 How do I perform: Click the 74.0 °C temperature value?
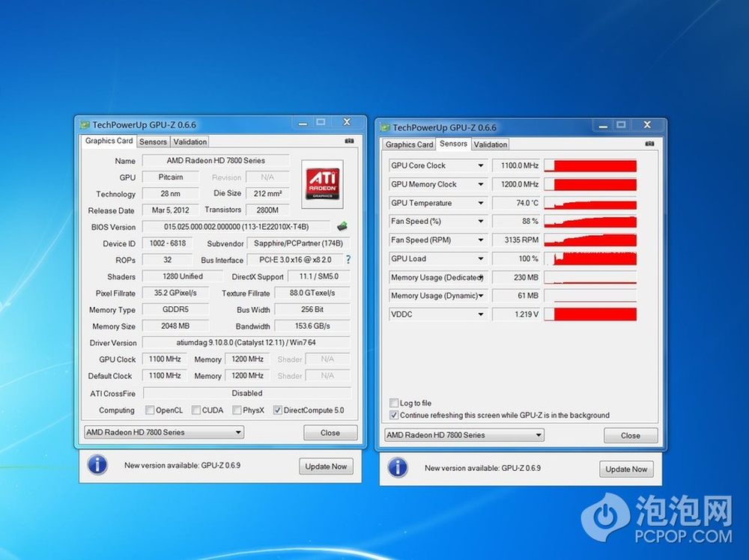click(x=516, y=203)
